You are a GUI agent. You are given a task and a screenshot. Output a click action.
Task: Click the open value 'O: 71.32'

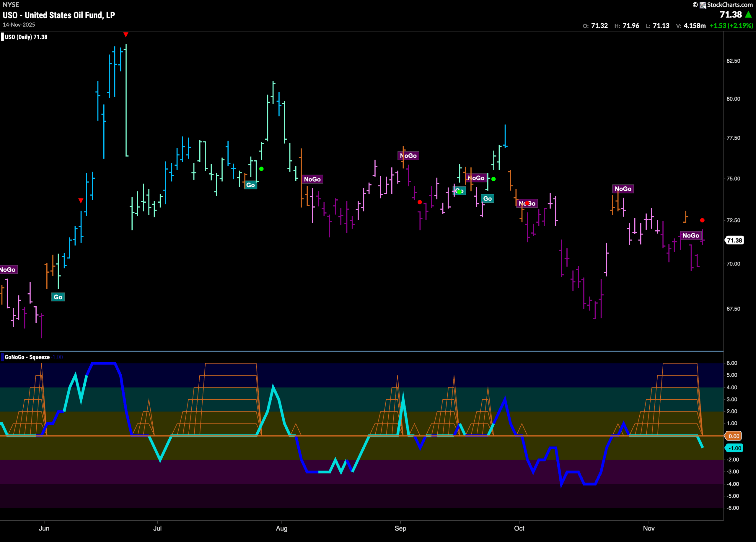tap(595, 26)
